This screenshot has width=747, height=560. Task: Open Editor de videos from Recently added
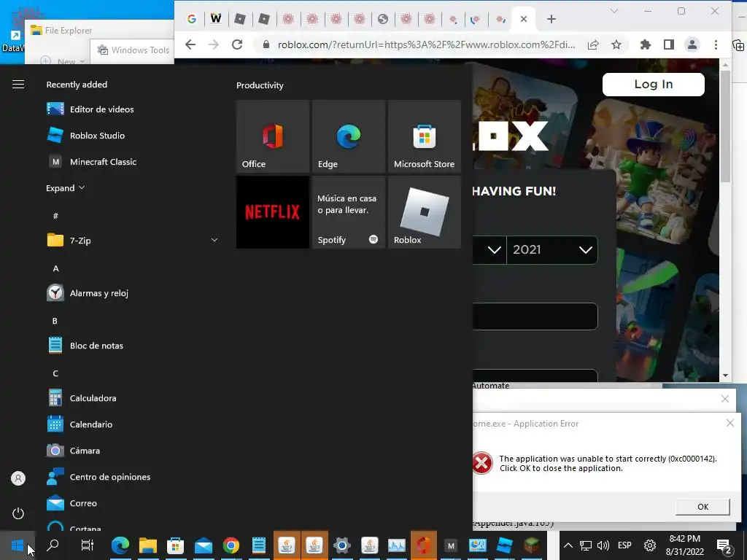pyautogui.click(x=132, y=109)
